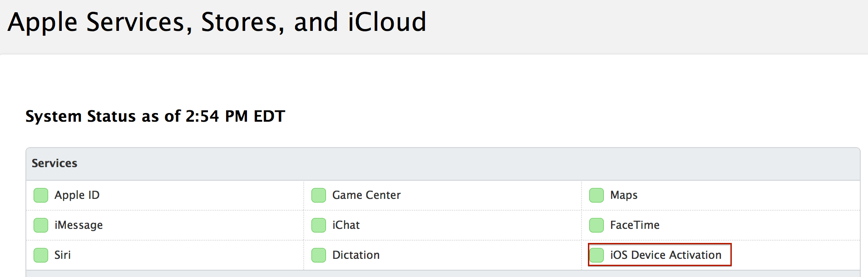Click the Game Center status indicator icon
This screenshot has width=868, height=277.
319,195
